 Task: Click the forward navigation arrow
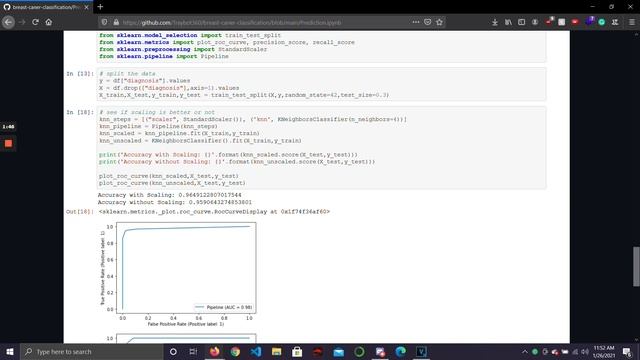[22, 22]
